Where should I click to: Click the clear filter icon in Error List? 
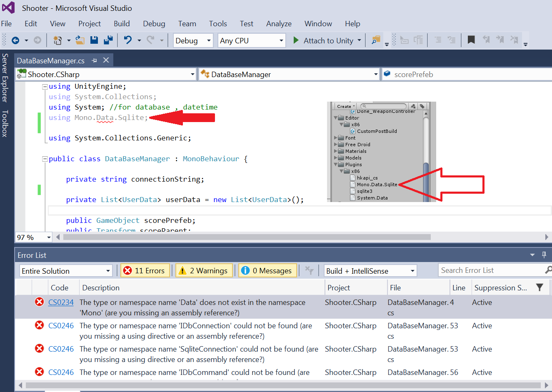click(309, 270)
